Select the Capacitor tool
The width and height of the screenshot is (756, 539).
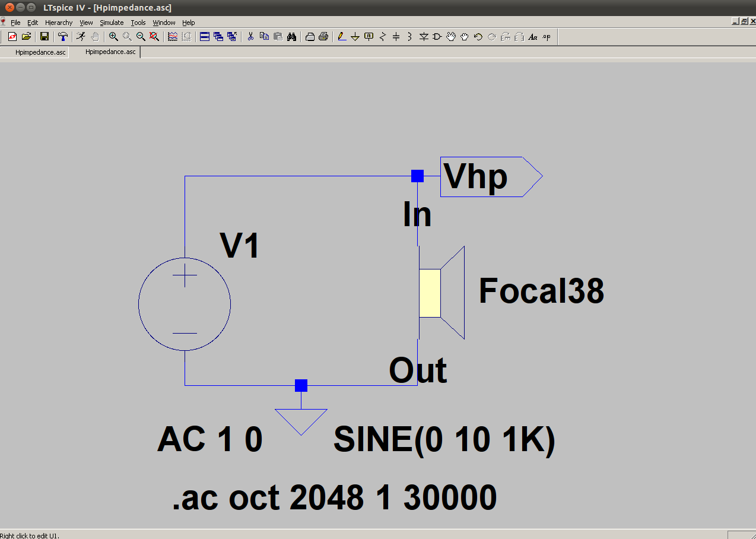396,37
